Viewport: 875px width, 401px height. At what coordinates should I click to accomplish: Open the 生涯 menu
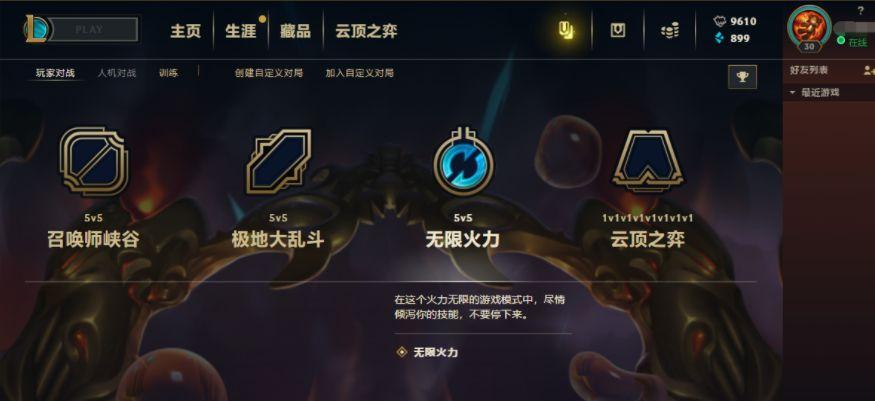click(x=241, y=31)
